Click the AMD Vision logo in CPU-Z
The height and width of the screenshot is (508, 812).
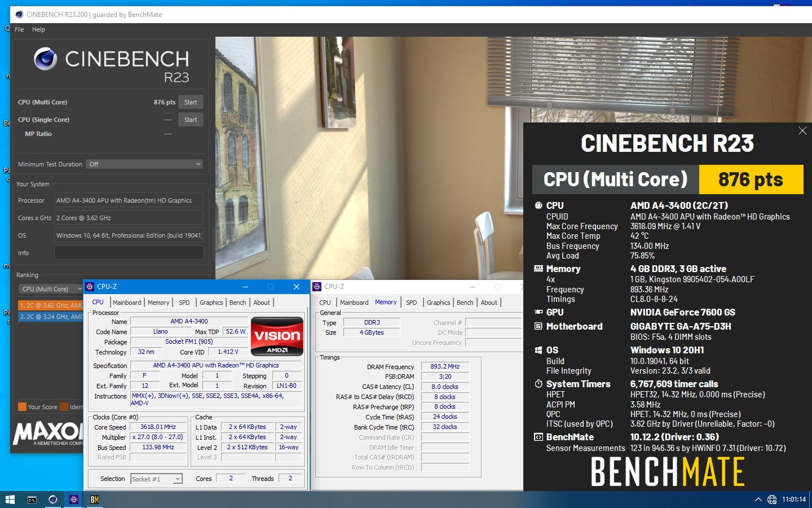click(277, 336)
